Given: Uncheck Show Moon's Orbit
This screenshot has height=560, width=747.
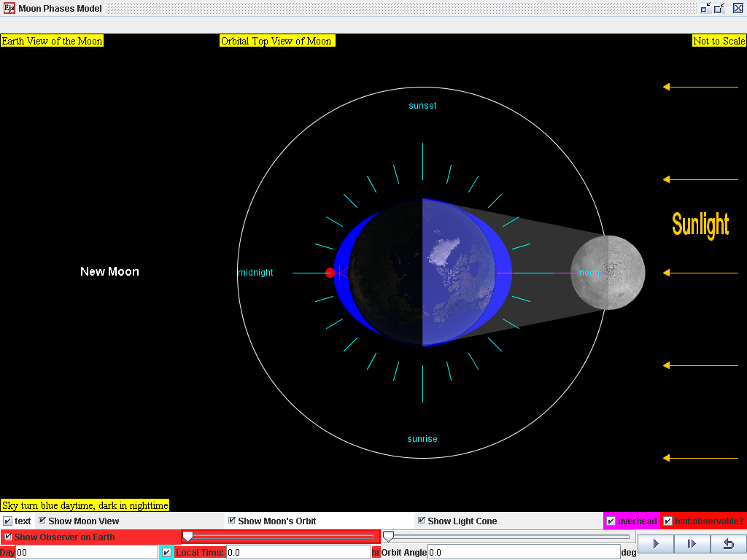Looking at the screenshot, I should click(232, 521).
